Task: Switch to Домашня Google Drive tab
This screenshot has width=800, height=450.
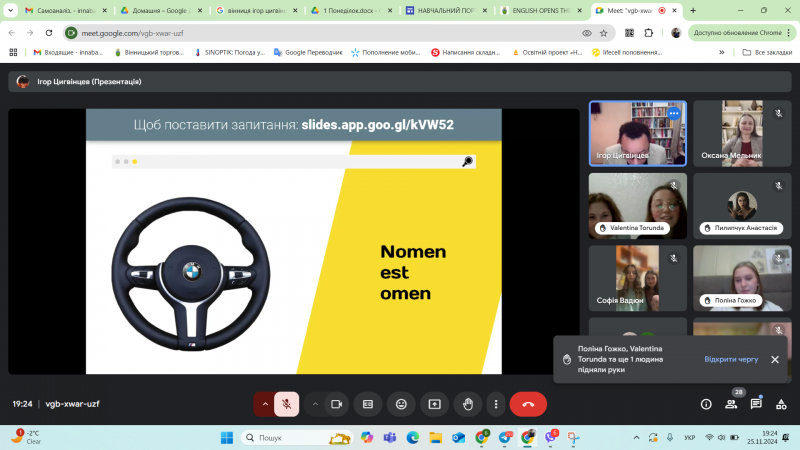Action: coord(161,10)
